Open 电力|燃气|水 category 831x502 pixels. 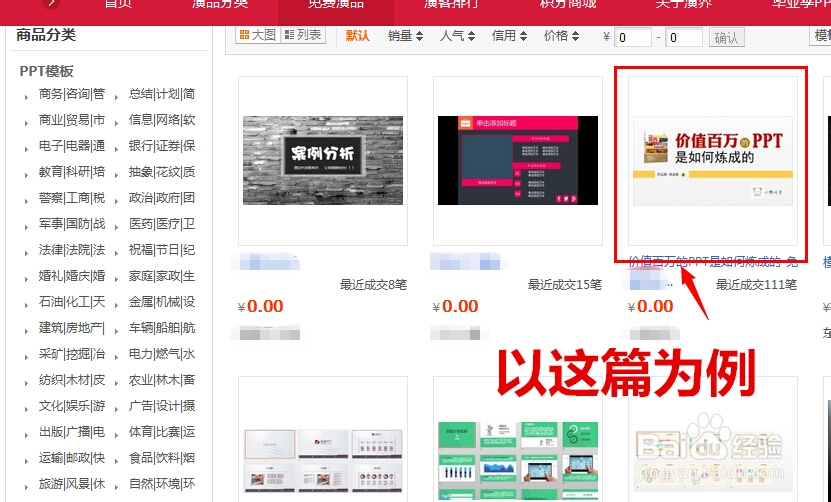pyautogui.click(x=162, y=354)
